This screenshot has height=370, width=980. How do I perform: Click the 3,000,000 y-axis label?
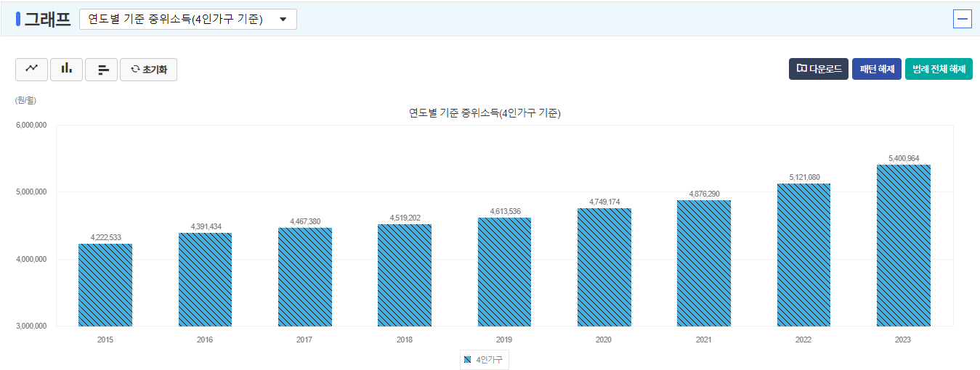tap(31, 326)
